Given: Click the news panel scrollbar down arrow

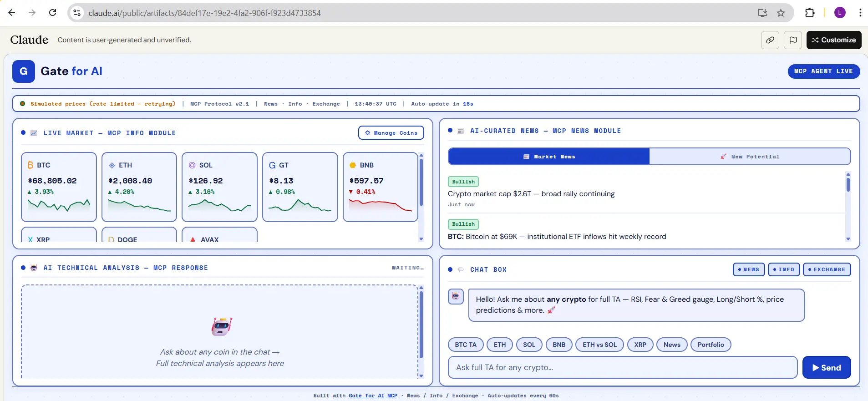Looking at the screenshot, I should 848,239.
